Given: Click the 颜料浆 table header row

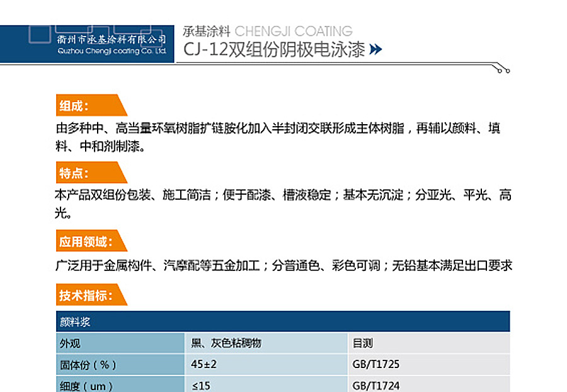Looking at the screenshot, I should click(x=283, y=321).
